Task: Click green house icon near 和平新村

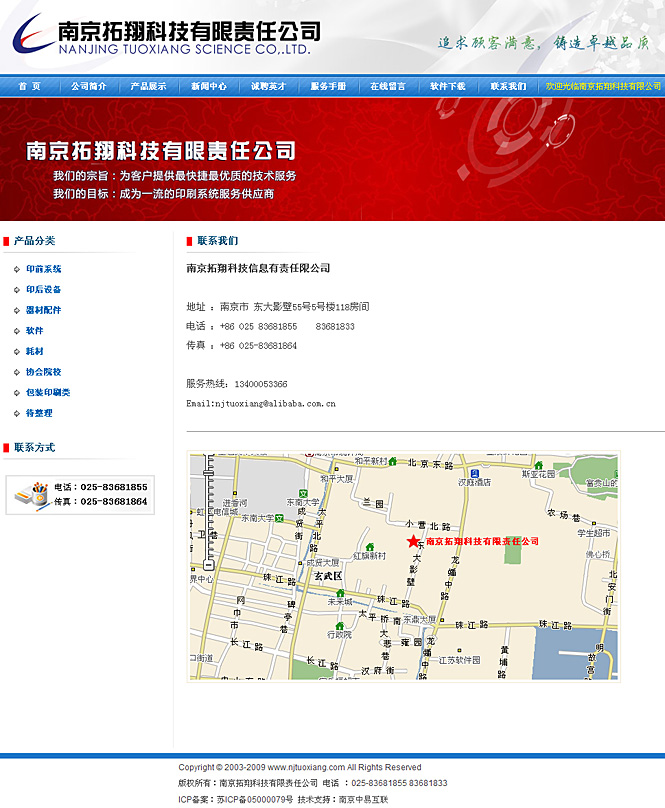Action: [393, 461]
